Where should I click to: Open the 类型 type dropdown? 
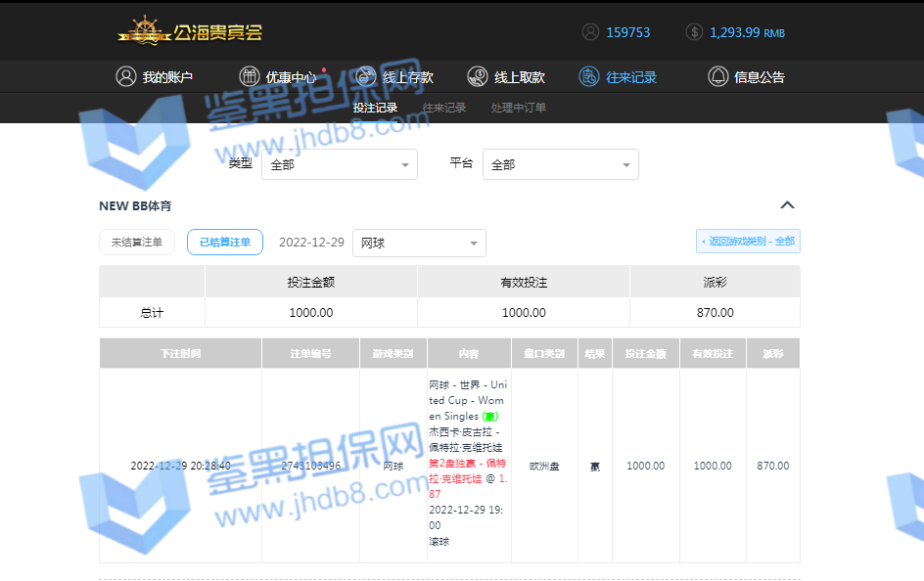pyautogui.click(x=340, y=164)
